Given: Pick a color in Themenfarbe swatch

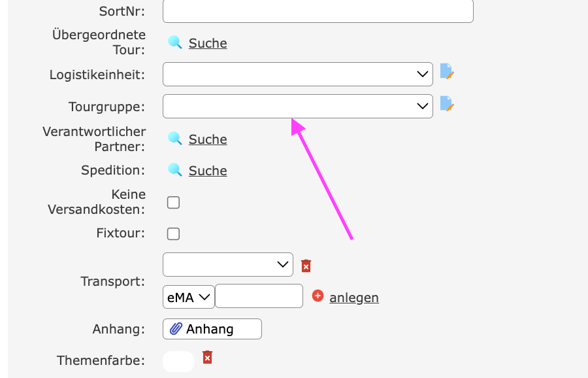Looking at the screenshot, I should click(178, 361).
